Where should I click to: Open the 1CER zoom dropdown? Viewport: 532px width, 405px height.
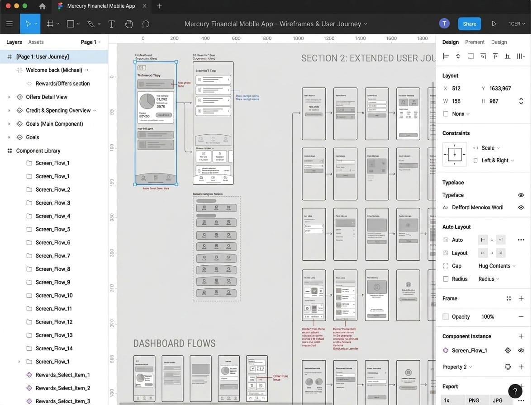click(517, 24)
